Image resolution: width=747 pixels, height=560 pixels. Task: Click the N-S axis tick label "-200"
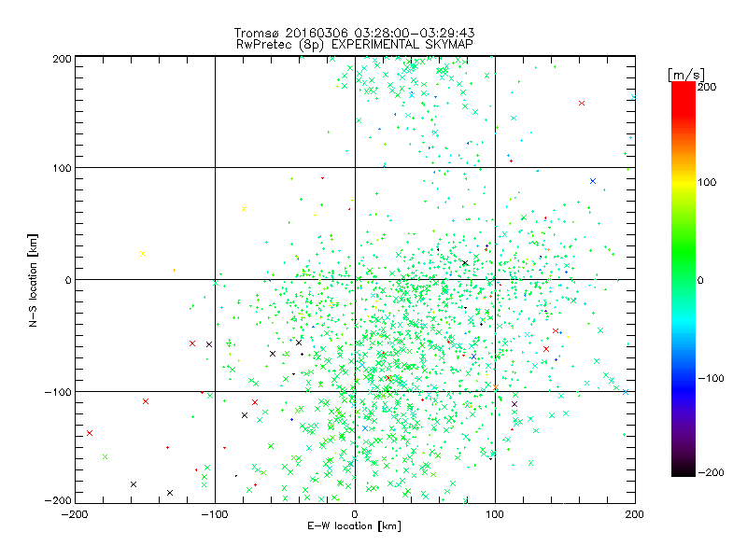[x=58, y=500]
